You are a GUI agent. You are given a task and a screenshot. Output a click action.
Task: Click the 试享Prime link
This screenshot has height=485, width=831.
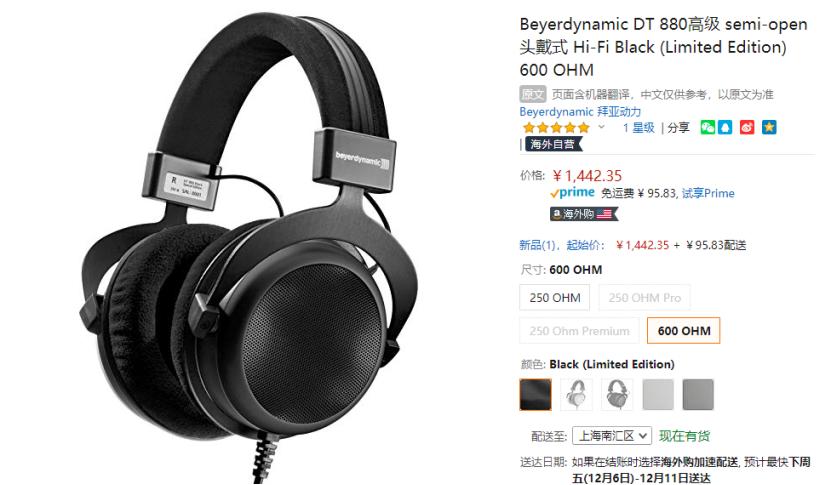click(708, 193)
